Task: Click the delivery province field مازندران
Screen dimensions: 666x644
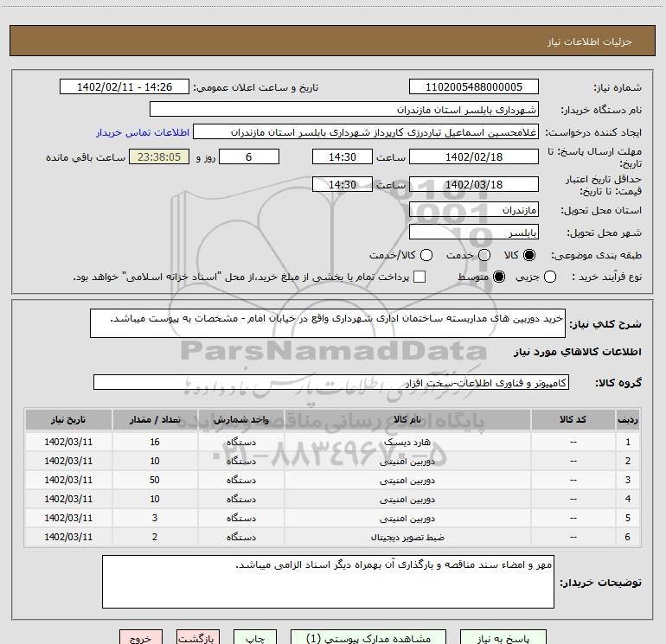Action: point(474,210)
